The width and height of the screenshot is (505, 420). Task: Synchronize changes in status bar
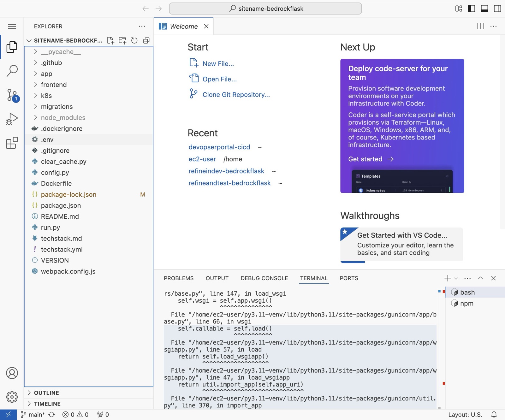[x=52, y=415]
